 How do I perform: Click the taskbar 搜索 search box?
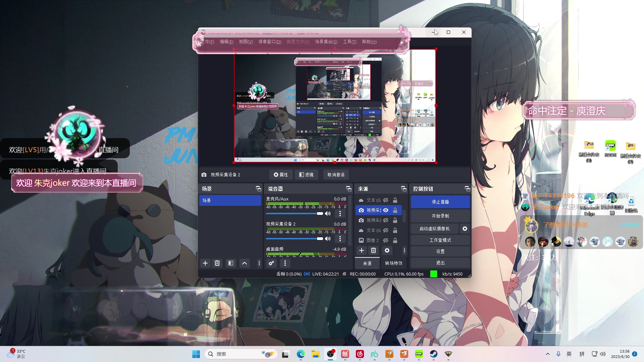point(241,354)
